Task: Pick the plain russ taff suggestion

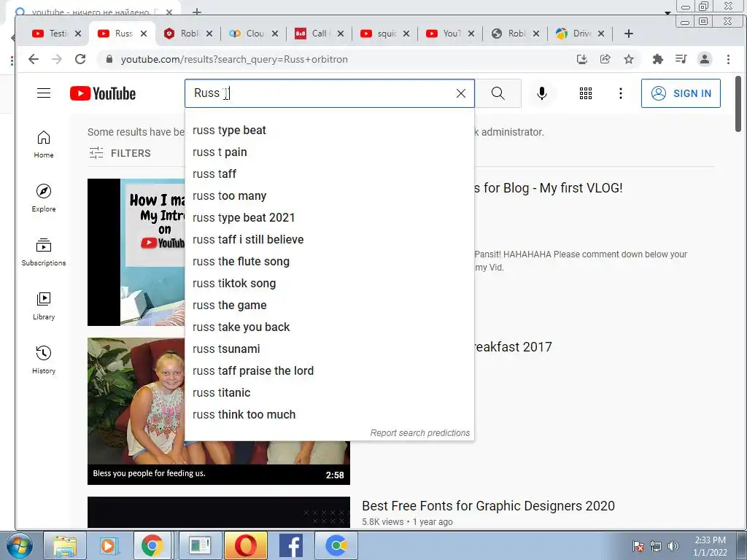Action: pos(329,174)
